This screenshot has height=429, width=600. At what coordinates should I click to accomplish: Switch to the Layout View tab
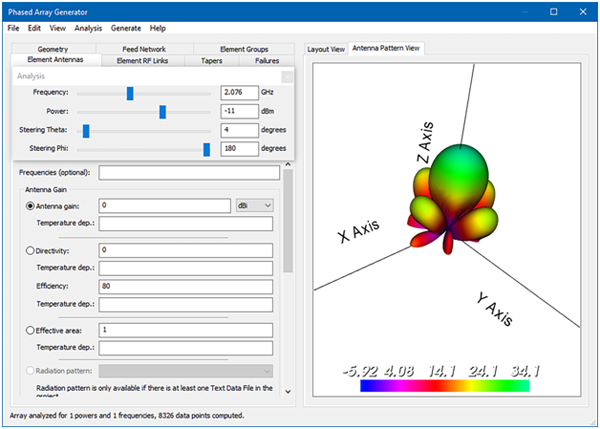coord(326,49)
